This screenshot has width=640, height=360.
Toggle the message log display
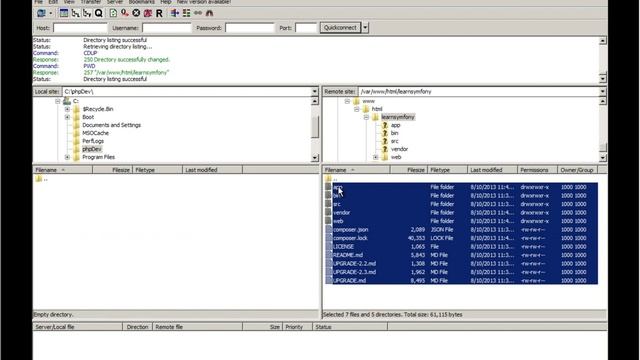(64, 13)
